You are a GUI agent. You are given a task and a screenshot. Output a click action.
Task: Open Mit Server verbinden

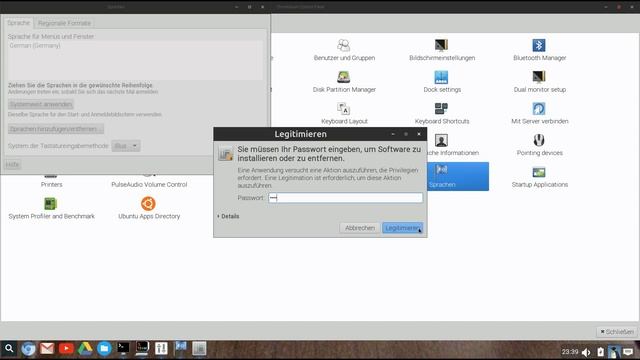point(539,113)
